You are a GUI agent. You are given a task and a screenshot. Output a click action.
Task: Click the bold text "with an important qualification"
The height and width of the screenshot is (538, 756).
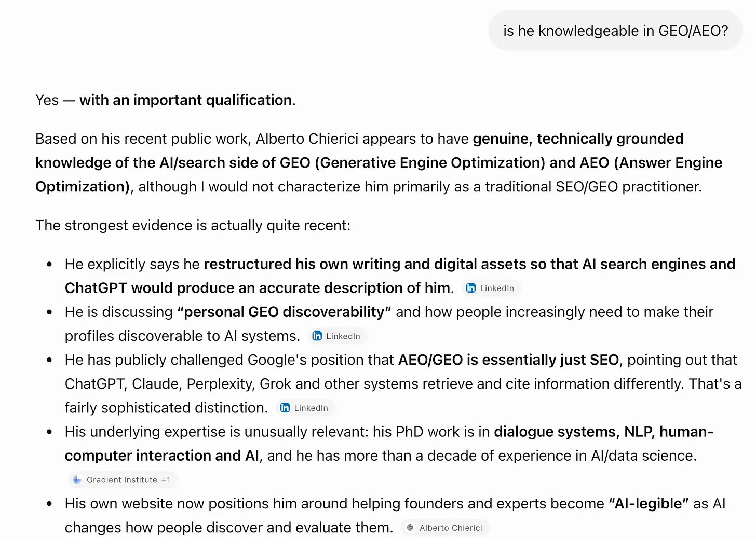click(x=185, y=100)
